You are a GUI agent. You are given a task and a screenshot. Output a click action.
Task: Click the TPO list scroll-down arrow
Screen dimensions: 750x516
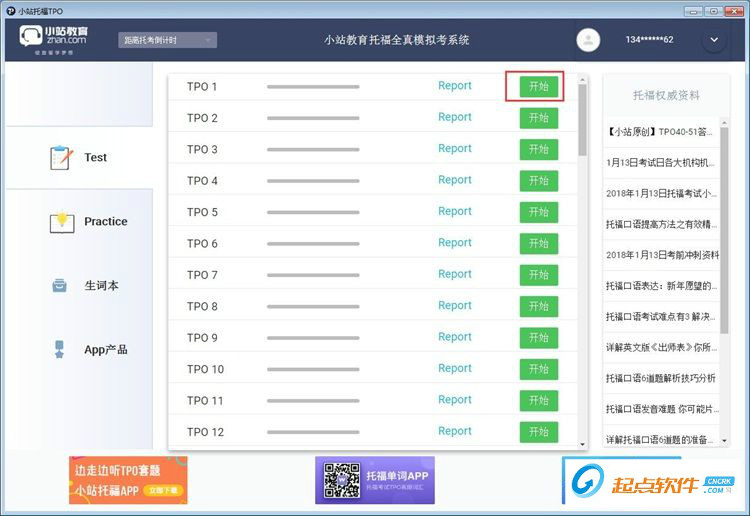[x=582, y=444]
